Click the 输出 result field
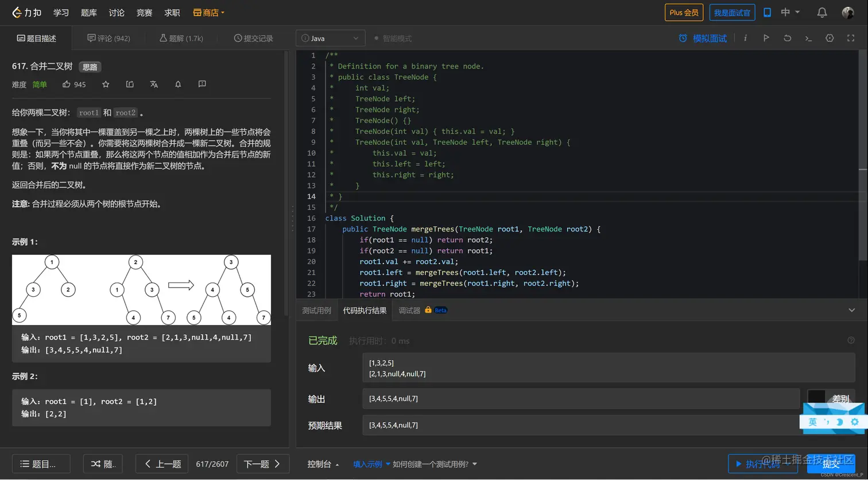The image size is (868, 480). [581, 398]
